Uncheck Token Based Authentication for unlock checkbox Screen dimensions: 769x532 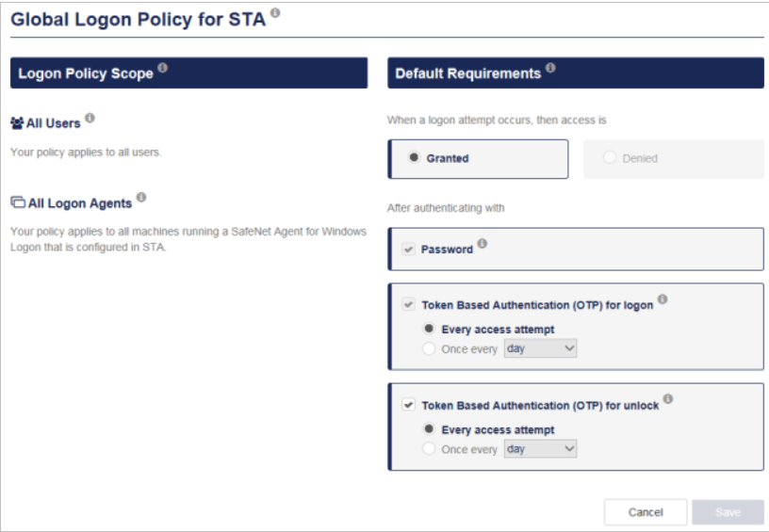pyautogui.click(x=408, y=405)
